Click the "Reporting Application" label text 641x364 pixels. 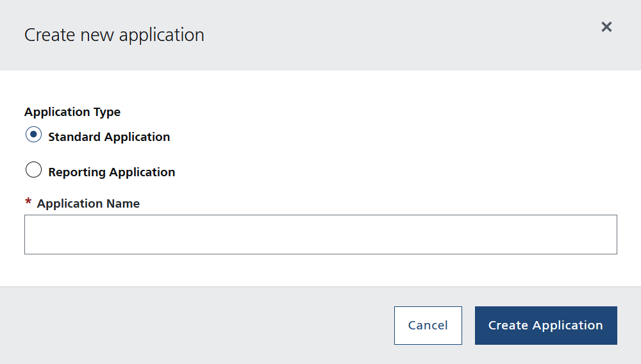[112, 172]
